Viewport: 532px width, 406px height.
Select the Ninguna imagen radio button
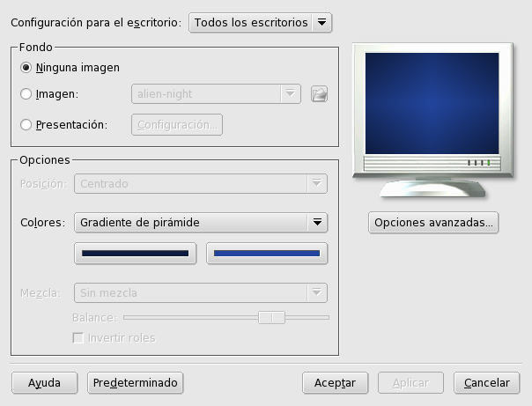[x=26, y=68]
